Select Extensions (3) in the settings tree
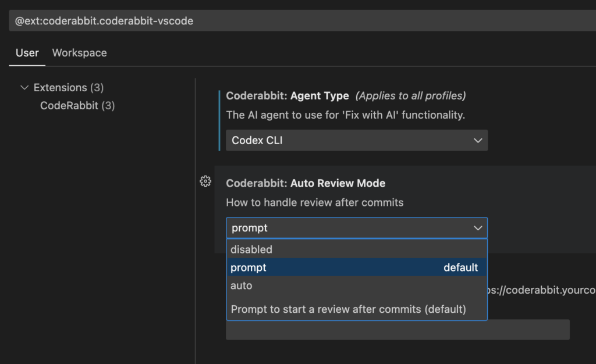596x364 pixels. tap(68, 88)
